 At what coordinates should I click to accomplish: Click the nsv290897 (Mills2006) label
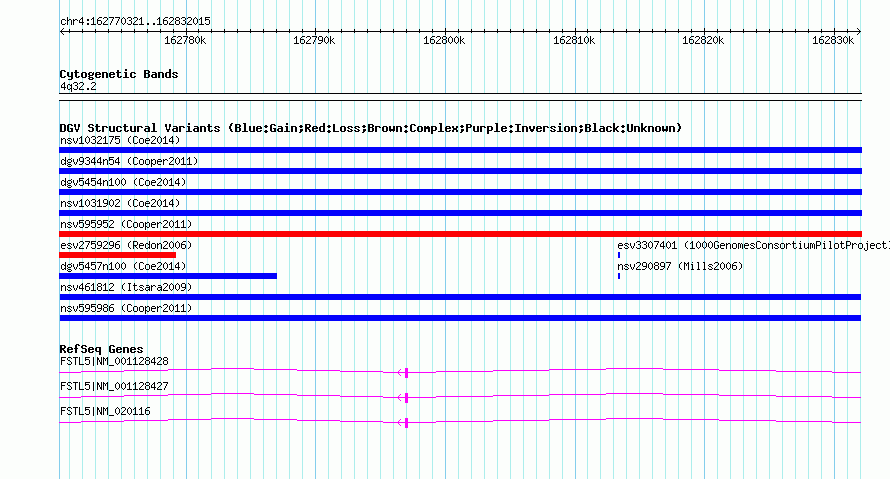[680, 266]
